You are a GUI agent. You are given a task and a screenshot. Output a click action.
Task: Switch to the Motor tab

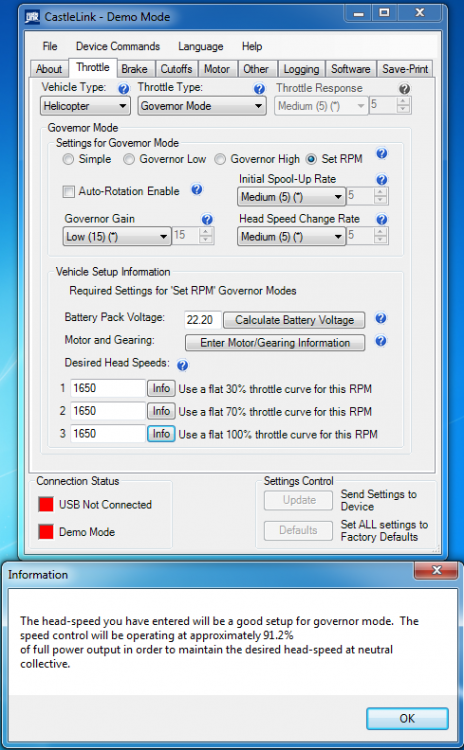point(217,69)
